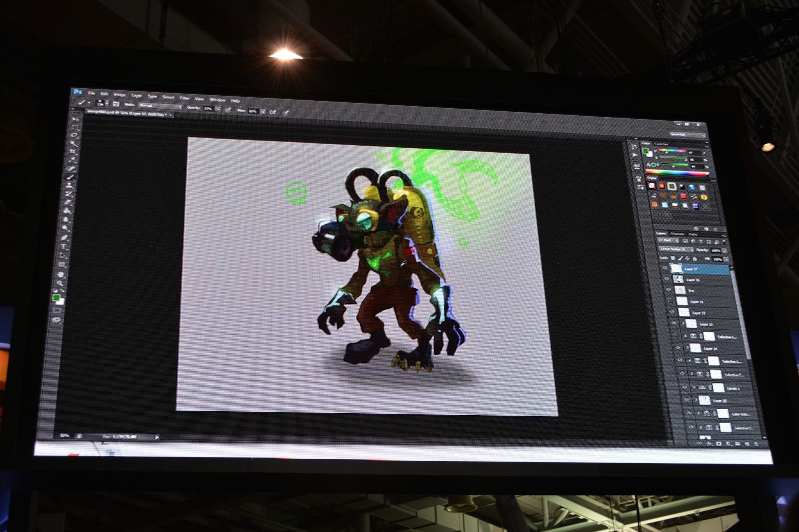This screenshot has height=532, width=799.
Task: Click the brush Opacity value field
Action: pyautogui.click(x=208, y=108)
